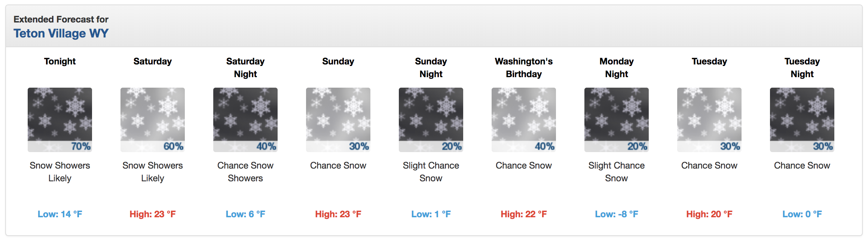The image size is (868, 239).
Task: Click Washington's Birthday 40% snow icon
Action: [x=524, y=120]
